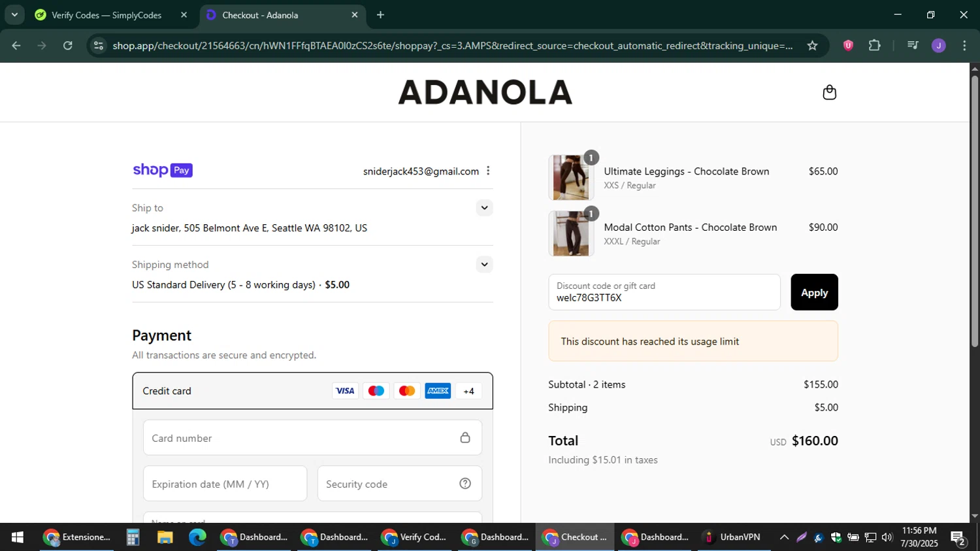Click the Card number field
Image resolution: width=980 pixels, height=551 pixels.
point(312,437)
